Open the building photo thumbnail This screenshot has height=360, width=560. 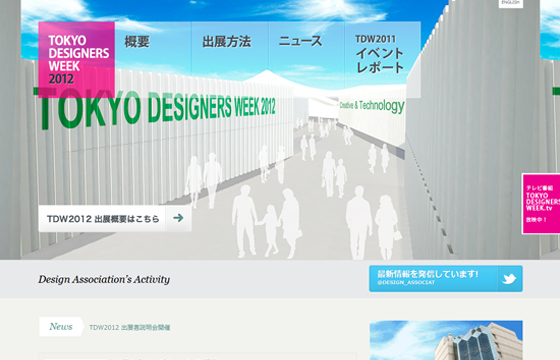(446, 340)
